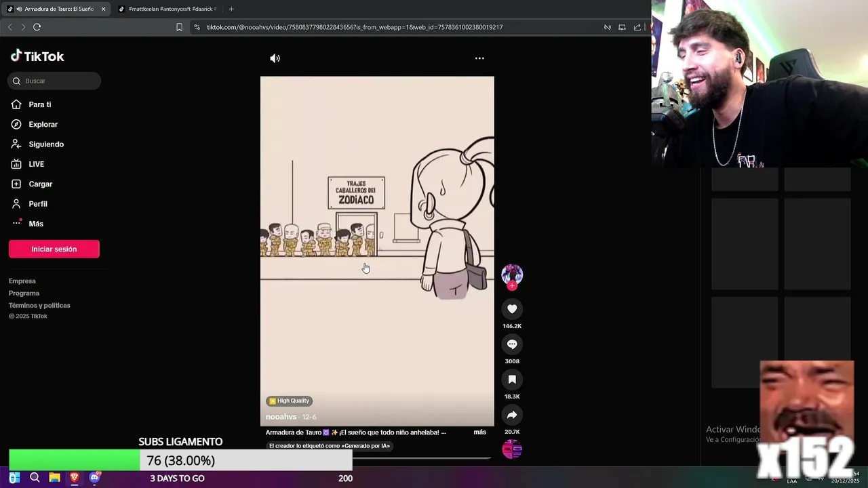Click the crossed-N icon in address bar

[x=608, y=27]
